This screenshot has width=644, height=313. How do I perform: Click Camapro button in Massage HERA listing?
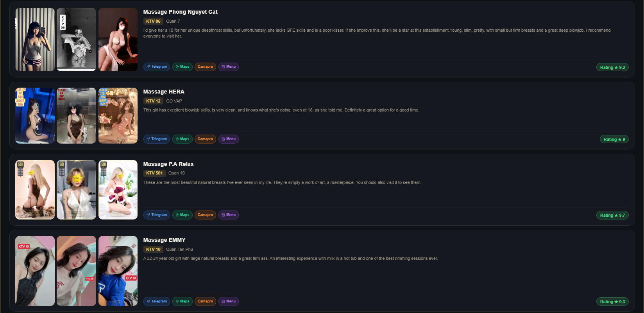[x=205, y=139]
